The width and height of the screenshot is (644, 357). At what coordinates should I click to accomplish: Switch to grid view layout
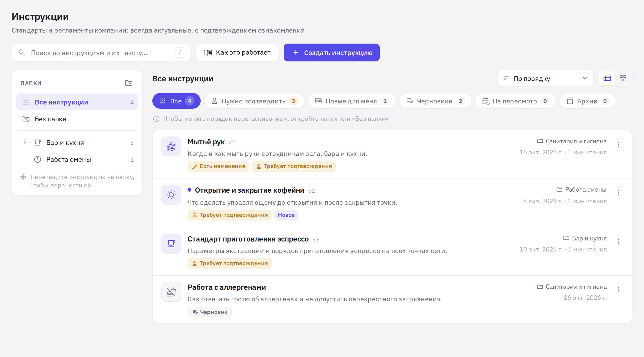pos(623,78)
